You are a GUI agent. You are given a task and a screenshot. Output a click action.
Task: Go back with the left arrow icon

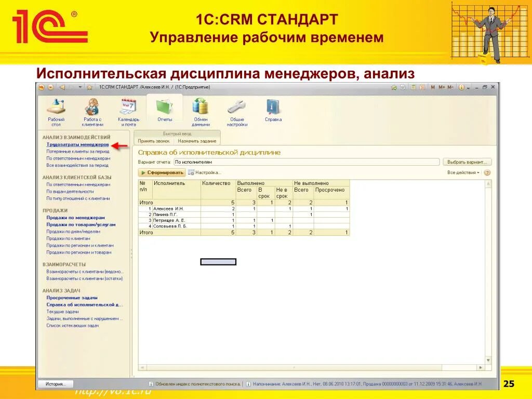pos(62,87)
